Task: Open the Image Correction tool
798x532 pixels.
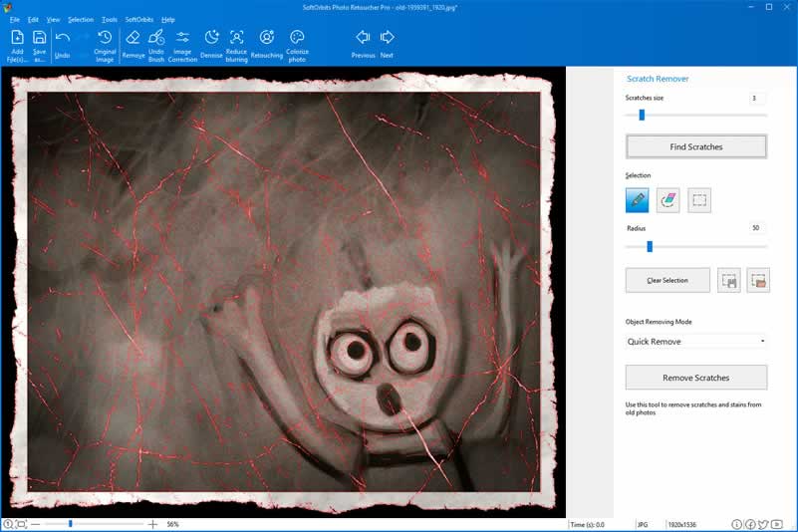Action: [x=182, y=45]
